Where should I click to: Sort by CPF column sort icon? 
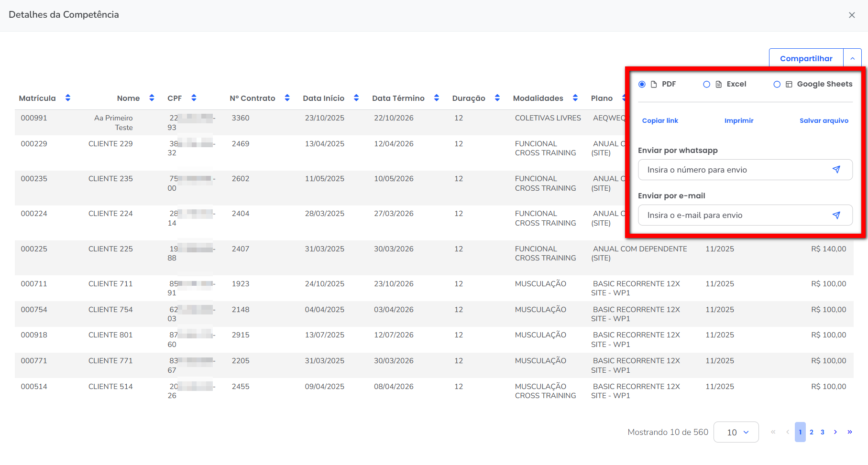coord(194,98)
